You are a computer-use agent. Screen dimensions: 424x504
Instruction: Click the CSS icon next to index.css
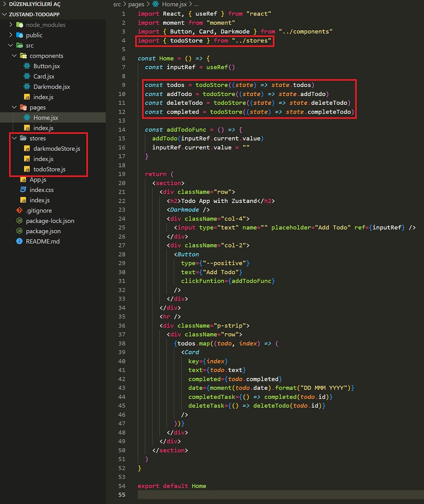(23, 190)
